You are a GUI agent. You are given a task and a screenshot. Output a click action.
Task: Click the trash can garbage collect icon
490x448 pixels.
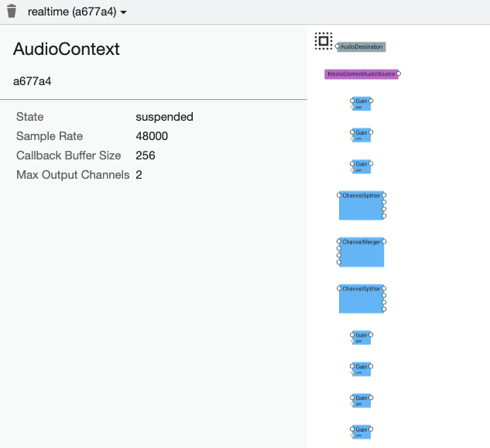12,12
